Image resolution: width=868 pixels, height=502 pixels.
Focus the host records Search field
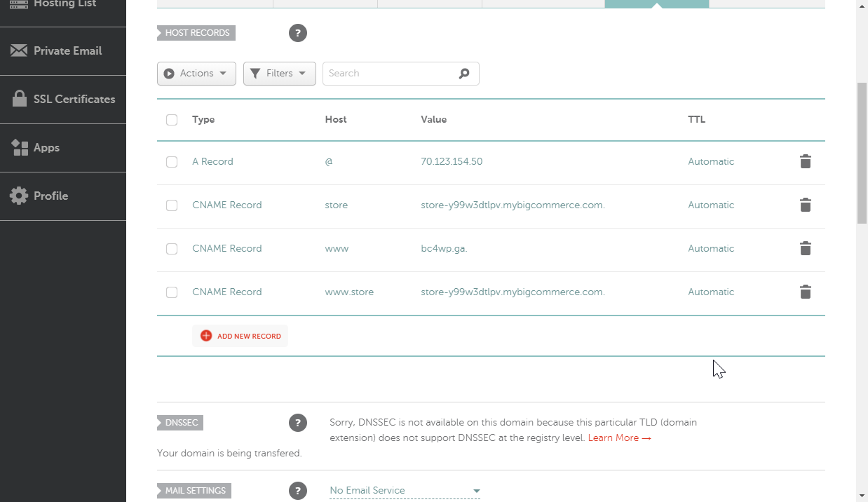coord(389,74)
